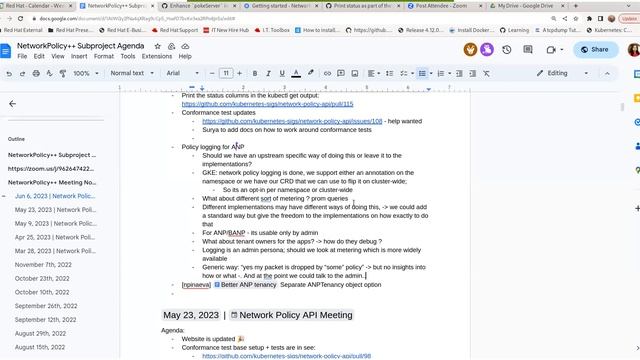Increase the paragraph indent
640x360 pixels.
pyautogui.click(x=473, y=73)
